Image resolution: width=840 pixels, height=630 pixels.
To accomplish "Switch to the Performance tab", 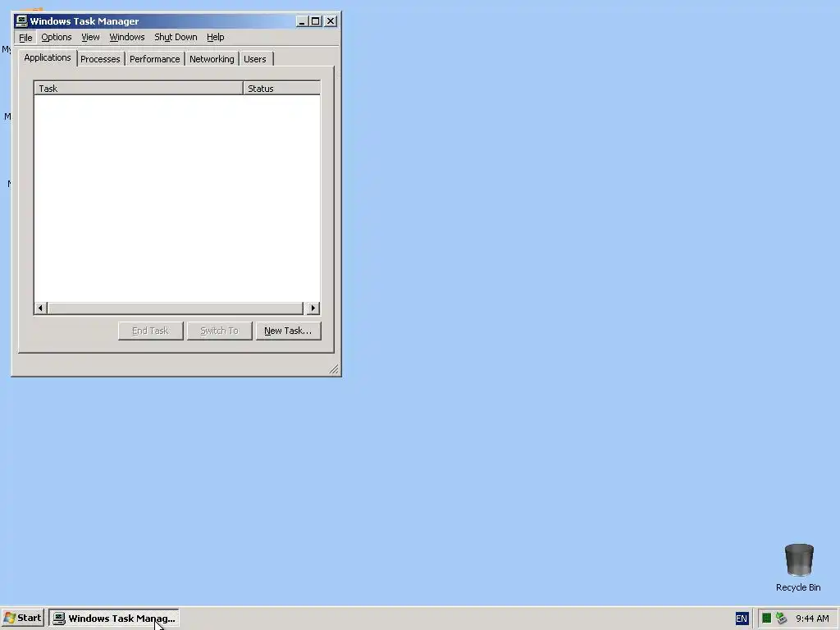I will coord(155,59).
